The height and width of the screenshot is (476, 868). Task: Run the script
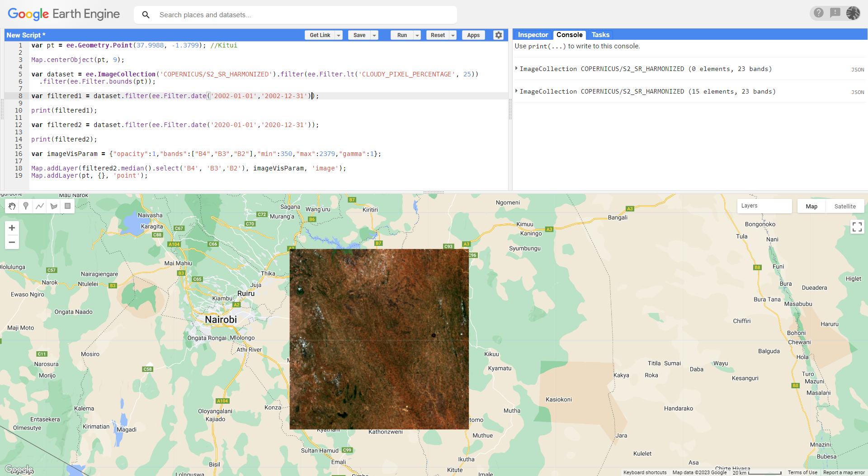pyautogui.click(x=402, y=35)
